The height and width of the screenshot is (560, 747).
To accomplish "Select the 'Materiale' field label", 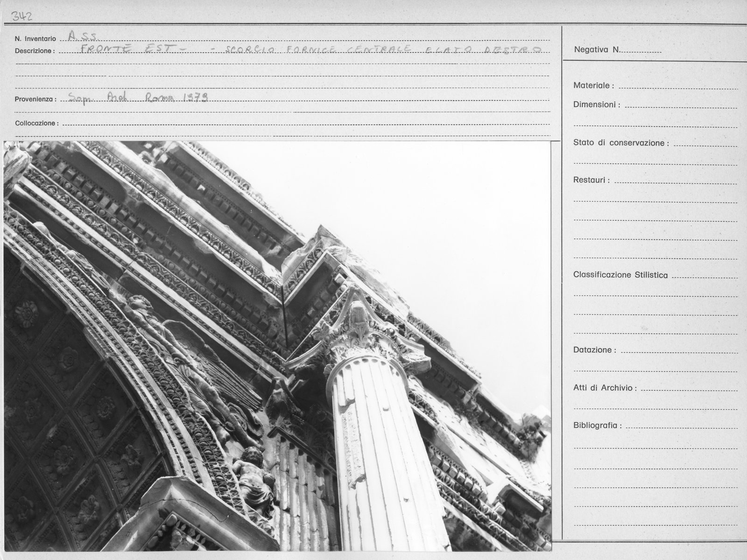I will tap(593, 86).
